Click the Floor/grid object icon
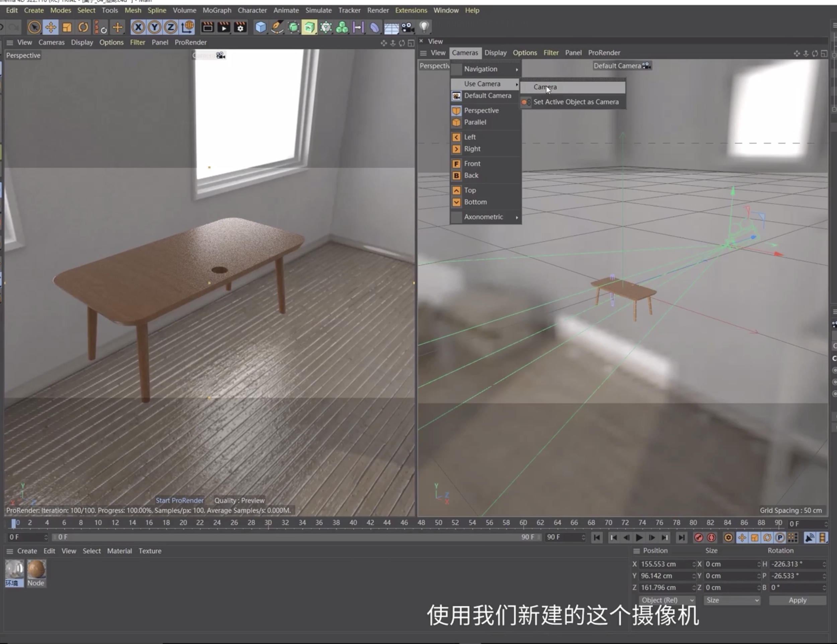Viewport: 837px width, 644px height. (391, 27)
